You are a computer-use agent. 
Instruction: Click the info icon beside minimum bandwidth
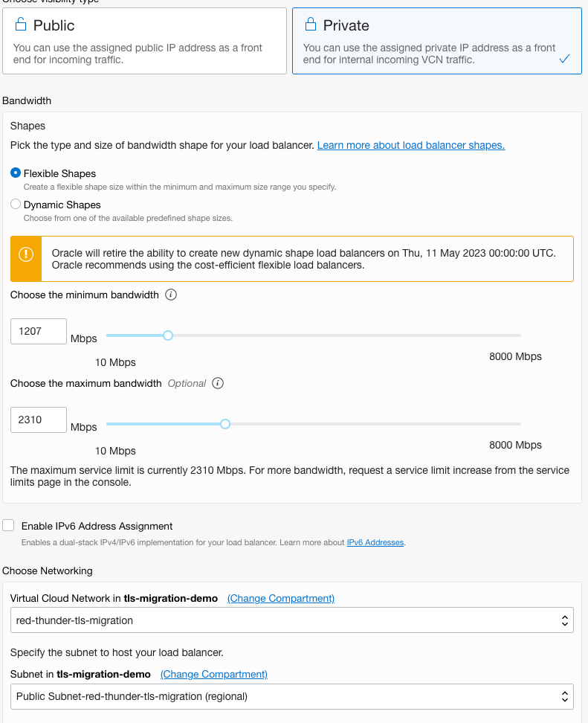tap(171, 295)
